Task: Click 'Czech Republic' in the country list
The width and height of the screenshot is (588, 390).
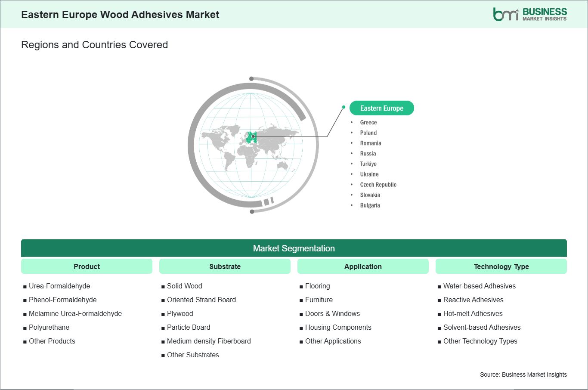Action: pos(378,185)
